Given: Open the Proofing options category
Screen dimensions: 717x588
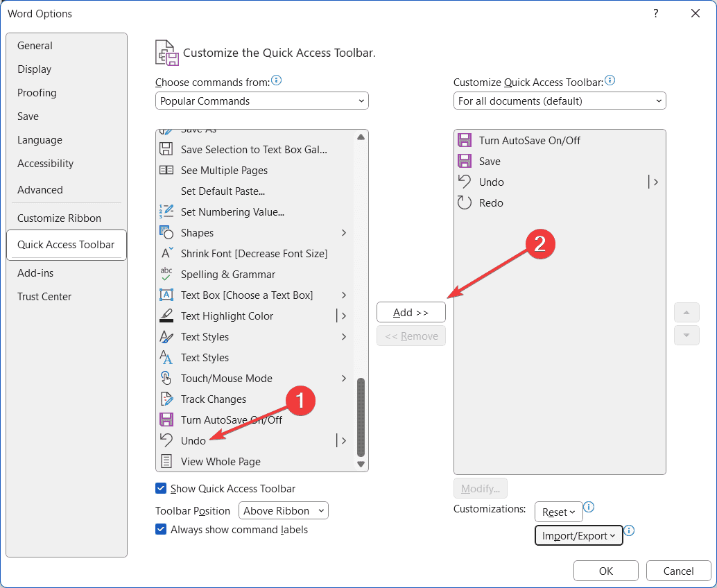Looking at the screenshot, I should (x=37, y=93).
